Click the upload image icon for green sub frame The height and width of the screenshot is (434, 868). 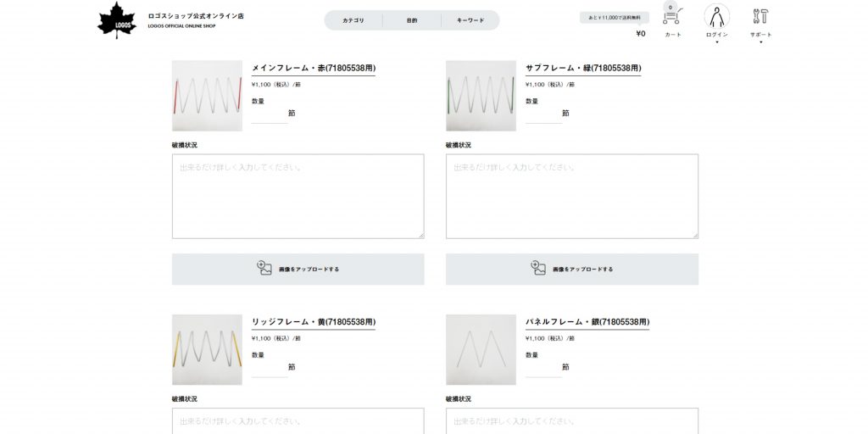[538, 268]
